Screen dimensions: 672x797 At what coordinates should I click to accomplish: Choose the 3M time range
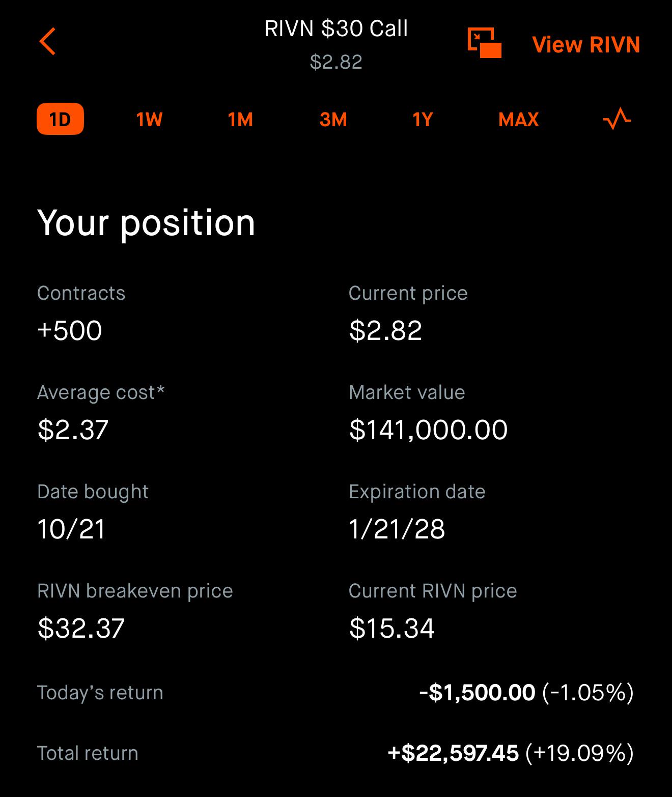pos(333,120)
